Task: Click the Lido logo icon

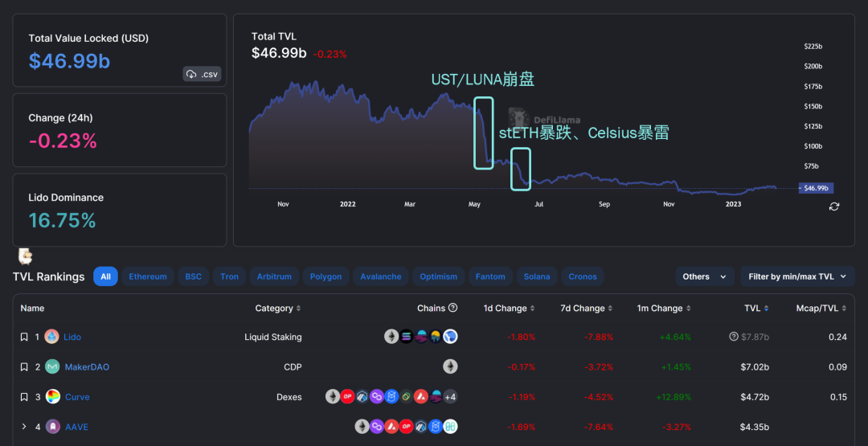Action: [x=51, y=337]
